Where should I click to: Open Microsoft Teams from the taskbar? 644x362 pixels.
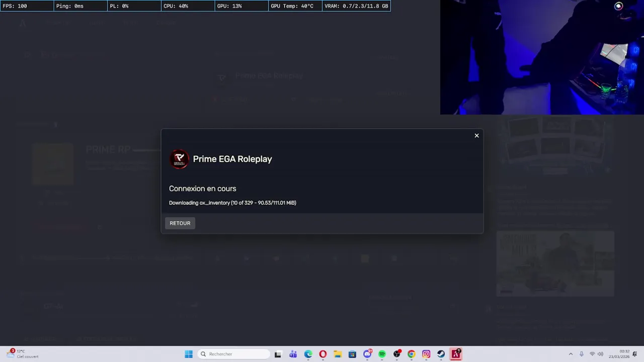click(293, 354)
